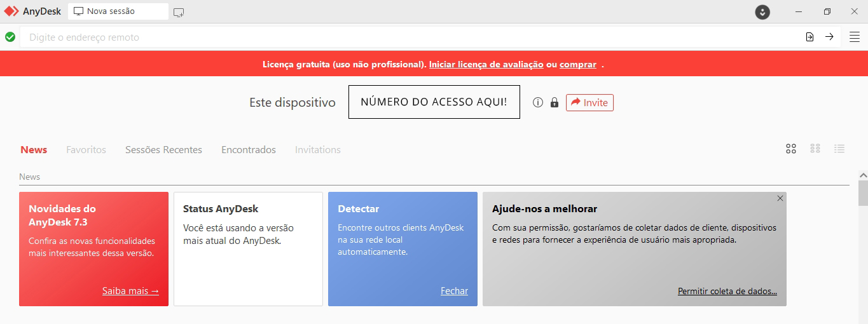Viewport: 868px width, 324px height.
Task: Click the NÚMERO DO ACESSO AQUI box
Action: [x=434, y=102]
